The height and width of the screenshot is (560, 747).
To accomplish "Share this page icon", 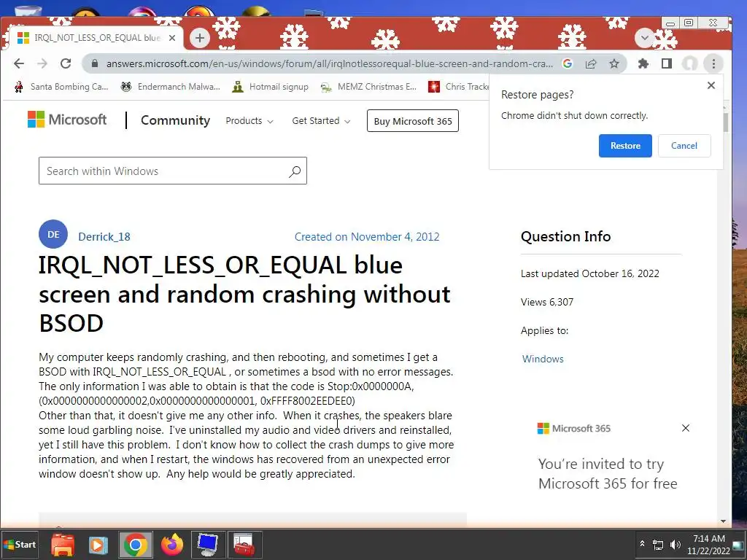I will pyautogui.click(x=591, y=63).
